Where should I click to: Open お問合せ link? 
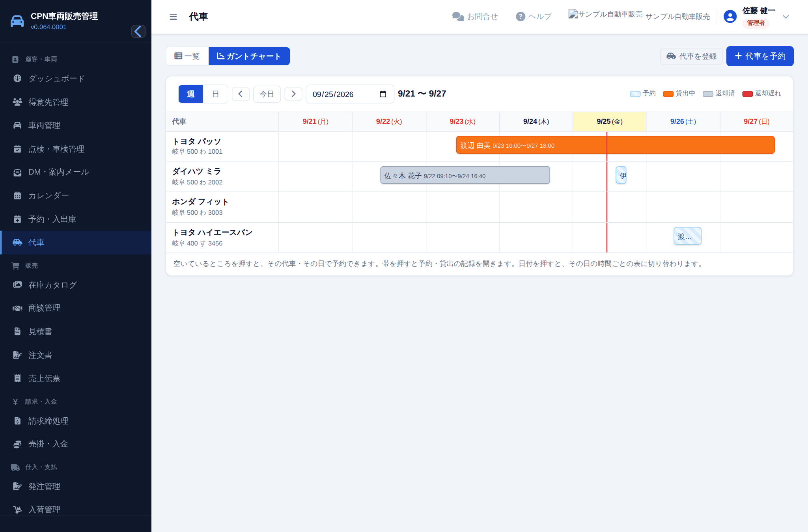pos(475,17)
